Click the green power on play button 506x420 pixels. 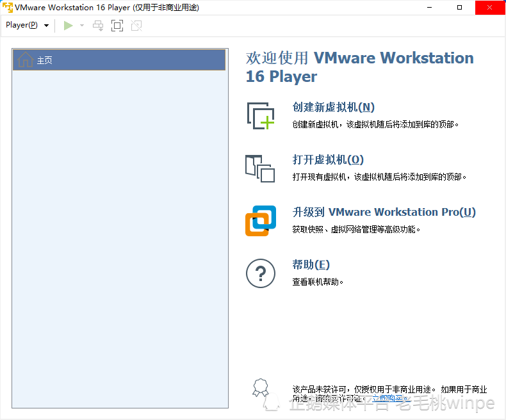click(x=68, y=26)
